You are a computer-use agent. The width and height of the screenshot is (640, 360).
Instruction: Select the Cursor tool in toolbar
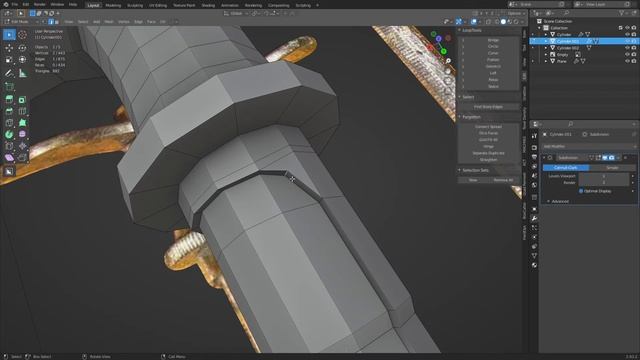click(x=22, y=35)
